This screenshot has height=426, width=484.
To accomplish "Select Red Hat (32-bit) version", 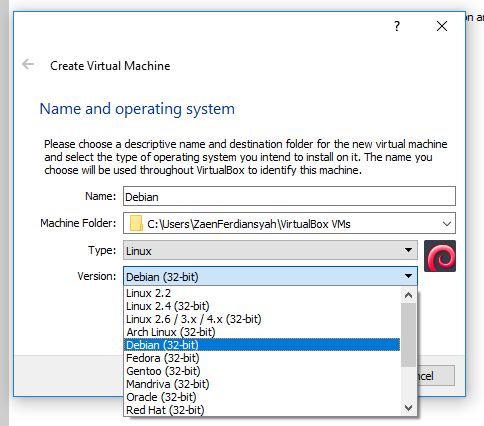I will tap(262, 410).
